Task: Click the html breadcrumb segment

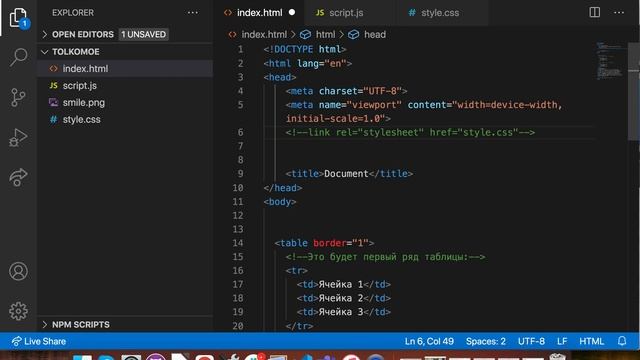Action: [325, 35]
